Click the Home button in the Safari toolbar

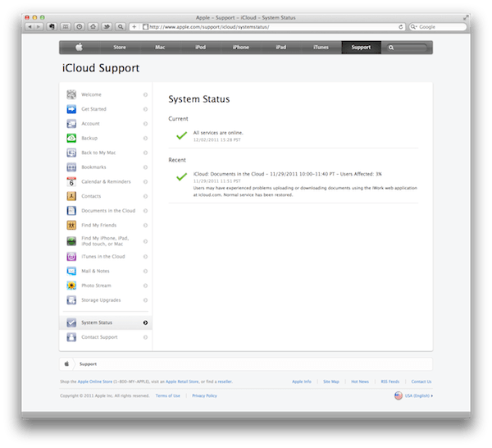pyautogui.click(x=93, y=27)
